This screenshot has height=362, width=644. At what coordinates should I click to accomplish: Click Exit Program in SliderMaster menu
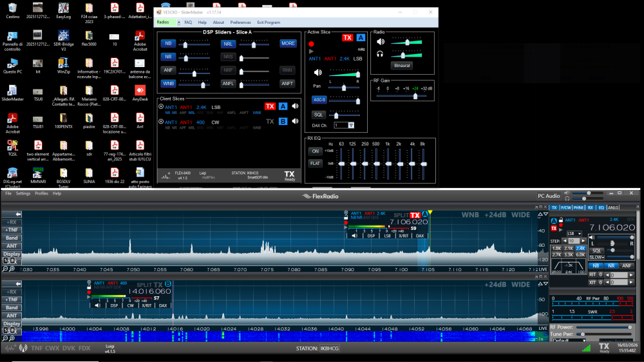point(269,23)
